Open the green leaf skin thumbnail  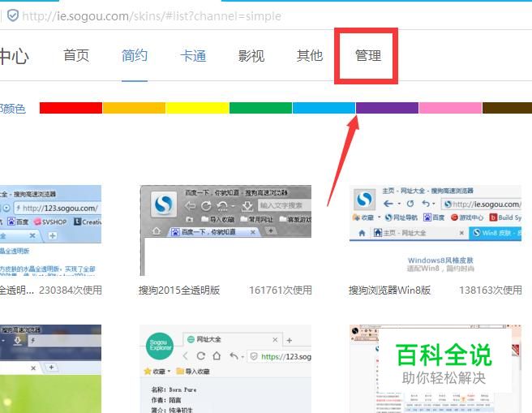[x=50, y=369]
